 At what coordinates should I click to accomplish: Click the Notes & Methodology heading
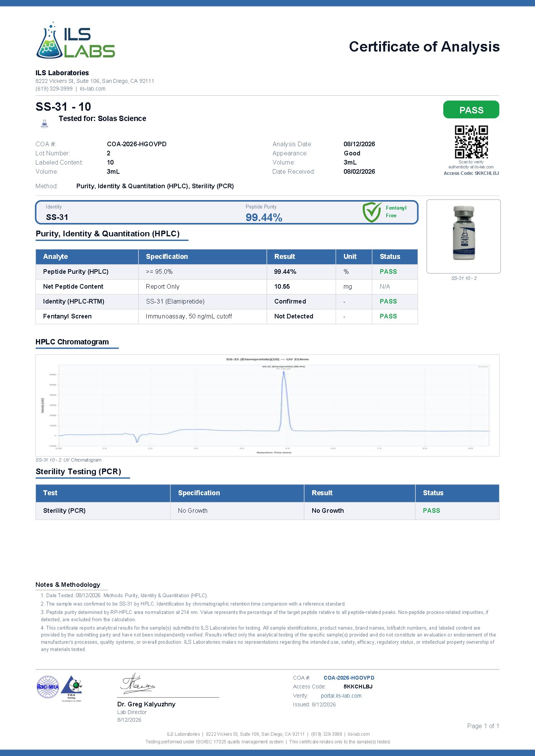[x=68, y=585]
